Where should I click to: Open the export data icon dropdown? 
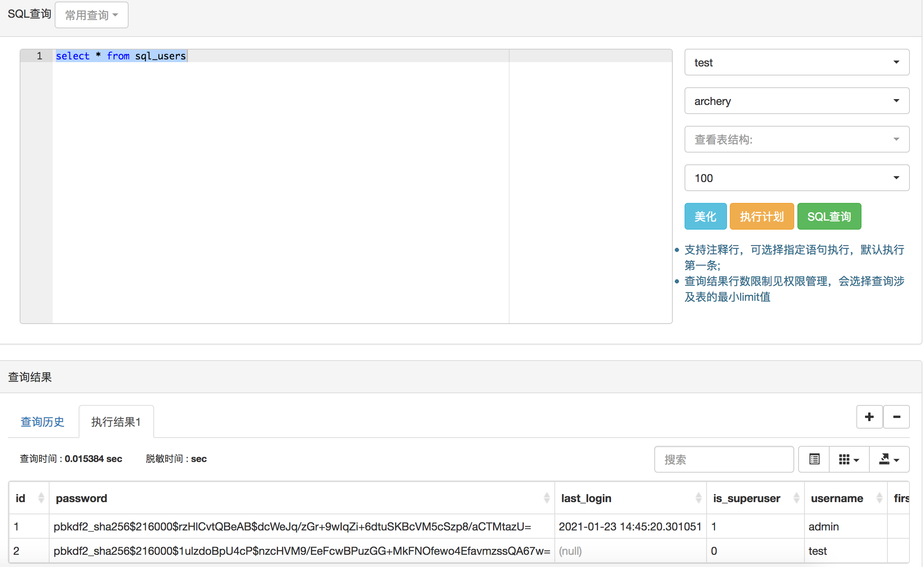[x=889, y=459]
